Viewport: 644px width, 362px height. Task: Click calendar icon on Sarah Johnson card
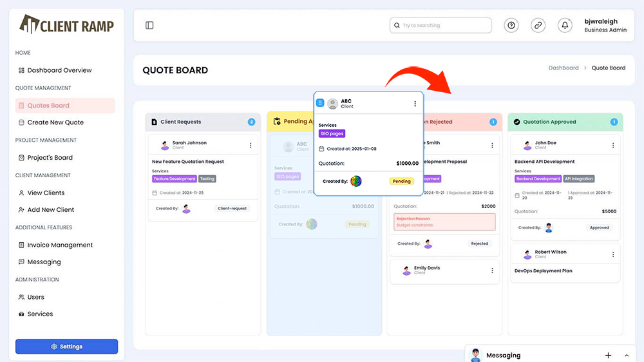[x=155, y=193]
